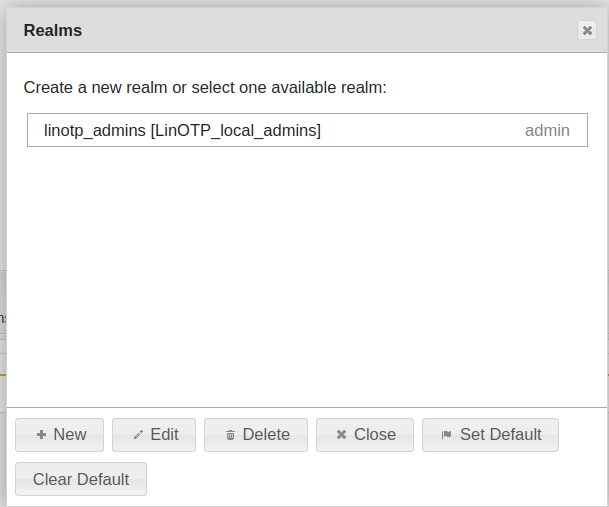Click the 'admin' label in realm row
The height and width of the screenshot is (507, 609).
tap(547, 130)
